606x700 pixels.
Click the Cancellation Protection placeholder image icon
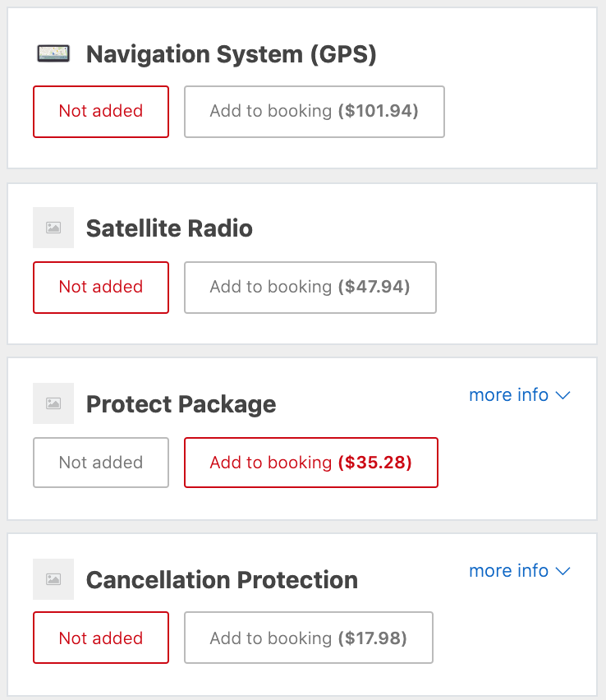[x=53, y=579]
